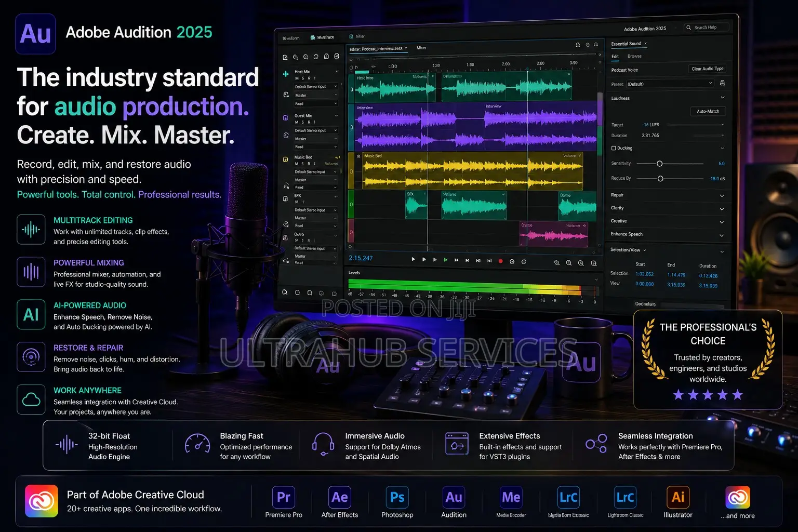The image size is (798, 532).
Task: Solo the Music Bed track
Action: 303,164
